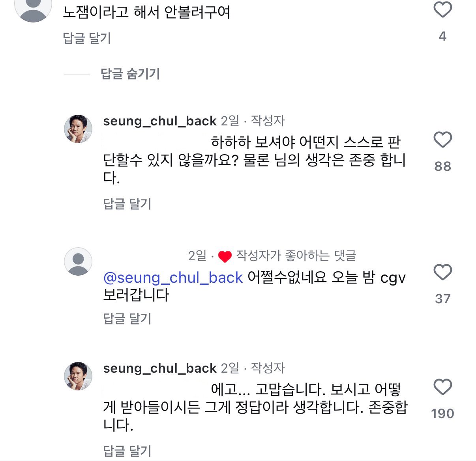Reply to the 노잼이라고 comment
The image size is (476, 461).
click(x=87, y=38)
